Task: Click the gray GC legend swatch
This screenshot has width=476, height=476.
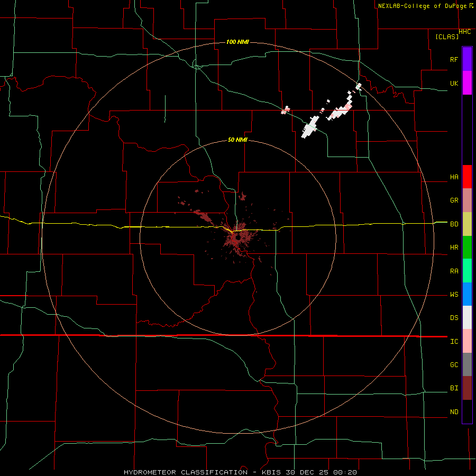Action: tap(467, 364)
